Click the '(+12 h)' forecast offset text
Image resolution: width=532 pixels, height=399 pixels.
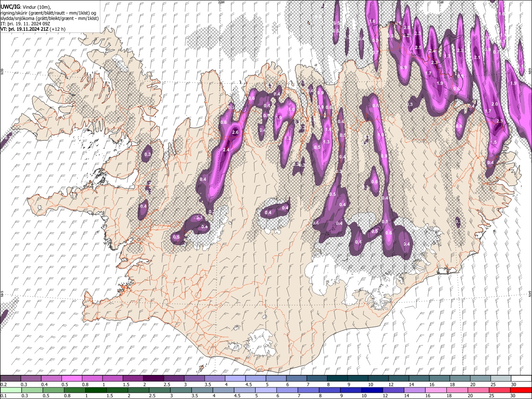pyautogui.click(x=57, y=30)
